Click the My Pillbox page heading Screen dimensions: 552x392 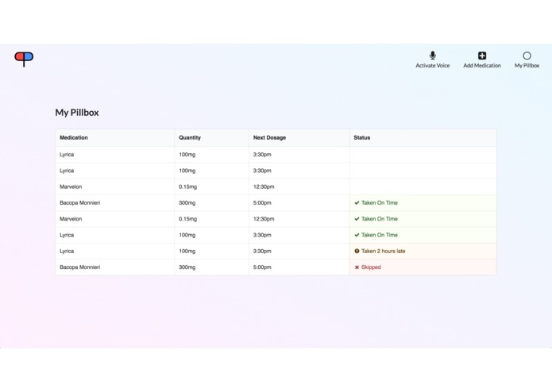pos(77,113)
